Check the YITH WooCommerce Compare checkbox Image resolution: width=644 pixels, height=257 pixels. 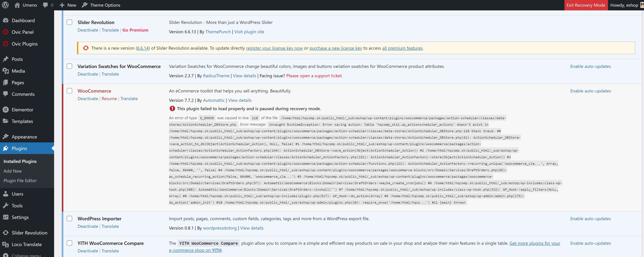click(69, 243)
